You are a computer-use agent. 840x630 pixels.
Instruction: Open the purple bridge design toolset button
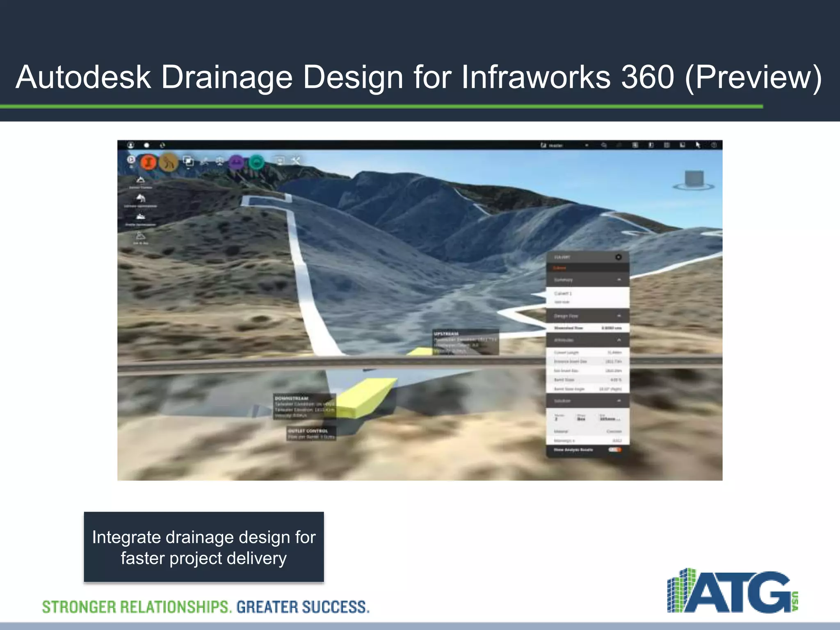click(237, 162)
